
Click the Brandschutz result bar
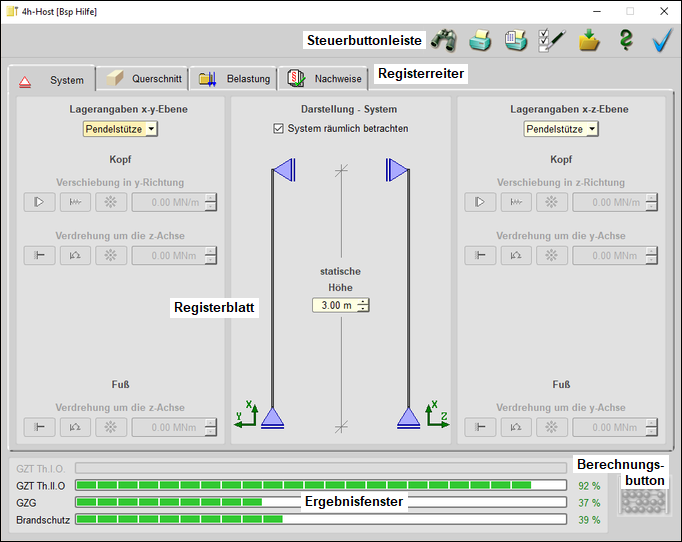tap(320, 520)
